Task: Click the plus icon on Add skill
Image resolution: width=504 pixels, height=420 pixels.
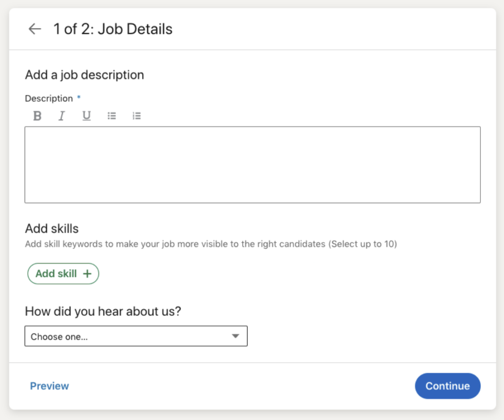Action: 87,274
